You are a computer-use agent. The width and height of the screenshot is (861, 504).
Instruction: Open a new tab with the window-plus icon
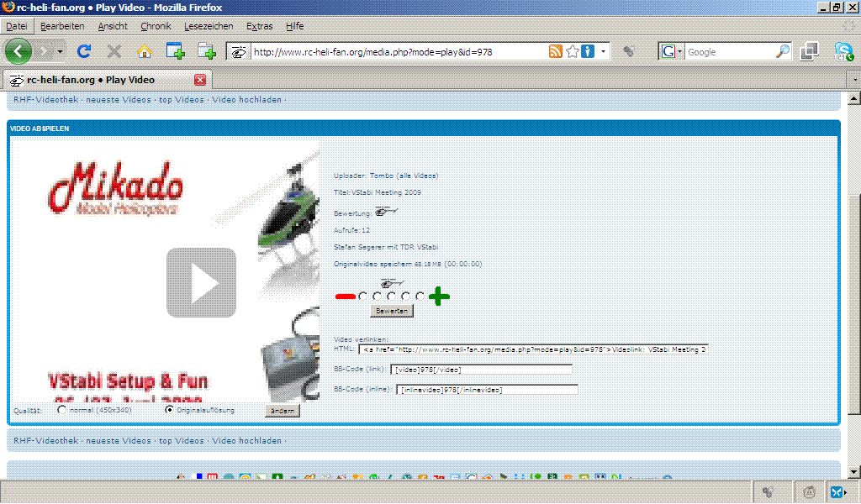point(175,51)
